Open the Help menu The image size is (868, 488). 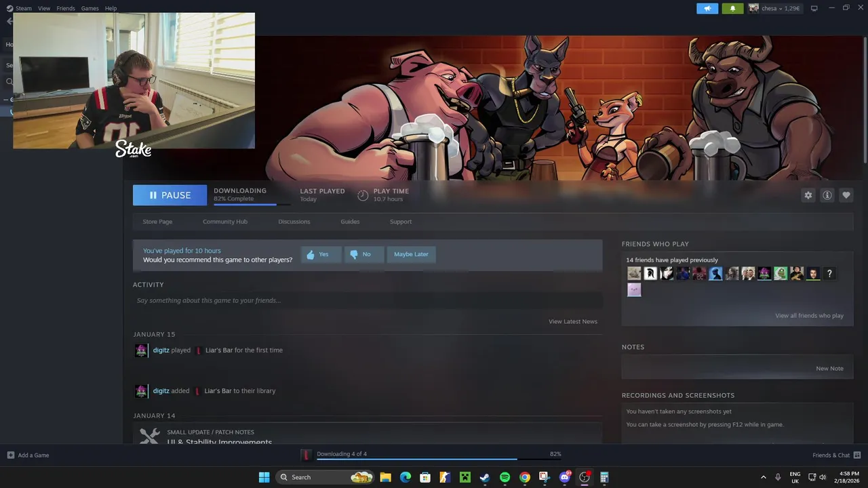tap(111, 8)
